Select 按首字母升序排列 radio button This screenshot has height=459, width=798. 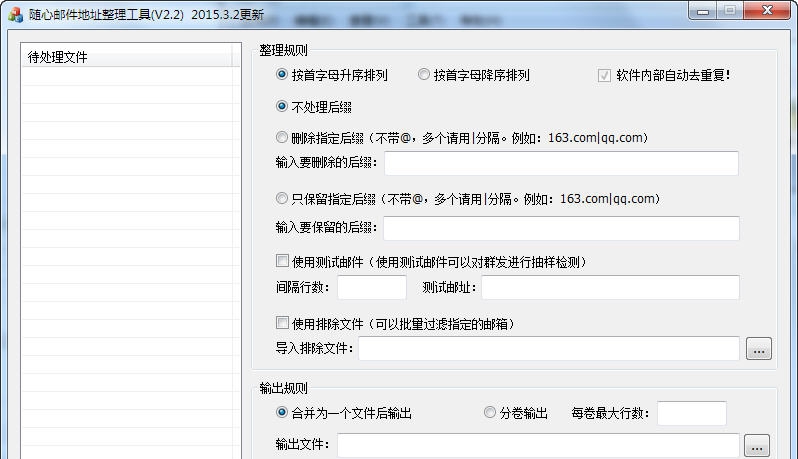pyautogui.click(x=281, y=75)
